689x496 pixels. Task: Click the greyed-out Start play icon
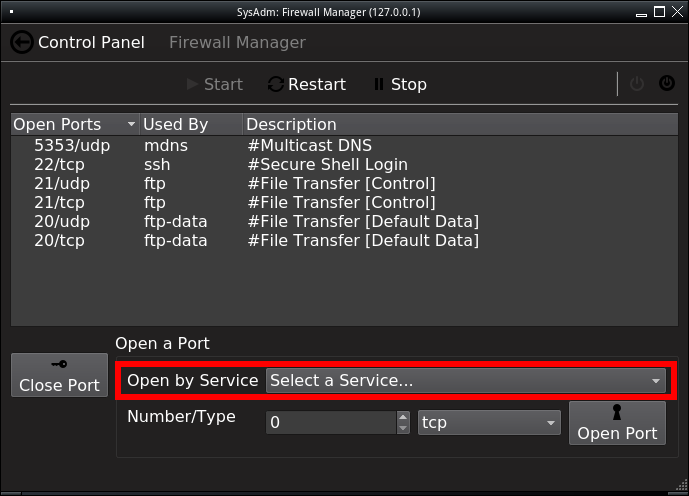click(x=192, y=84)
